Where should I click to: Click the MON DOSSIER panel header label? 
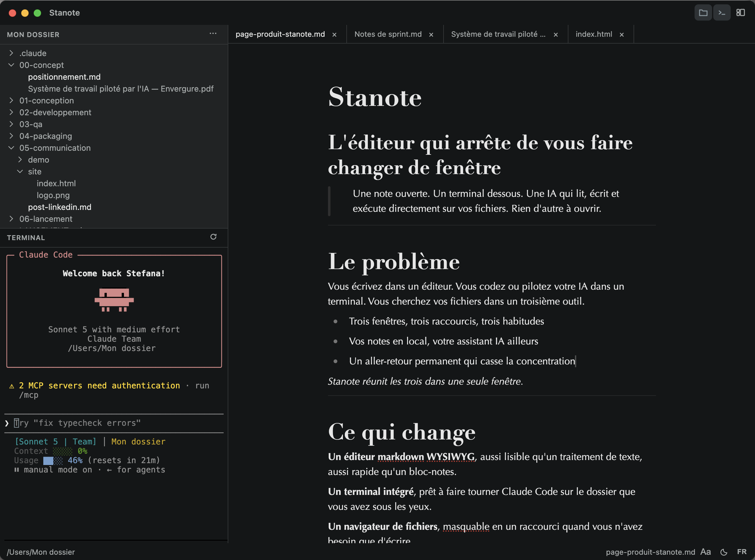[x=33, y=35]
